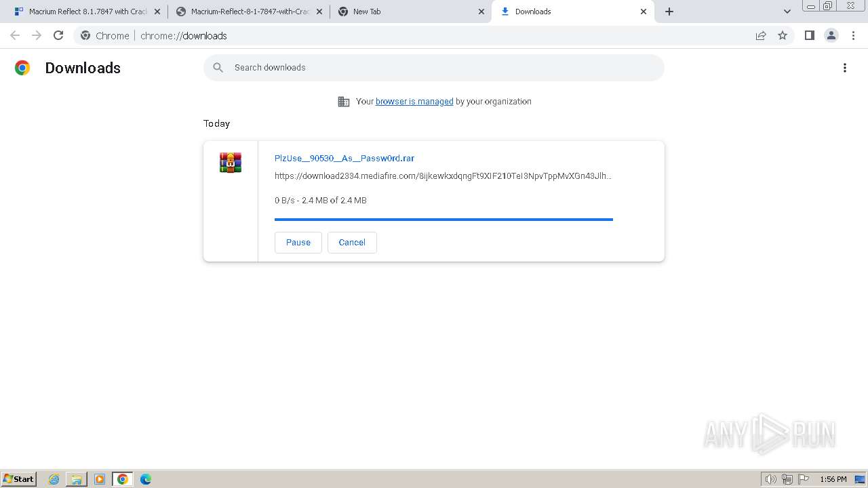
Task: Click the volume speaker tray icon
Action: click(770, 479)
